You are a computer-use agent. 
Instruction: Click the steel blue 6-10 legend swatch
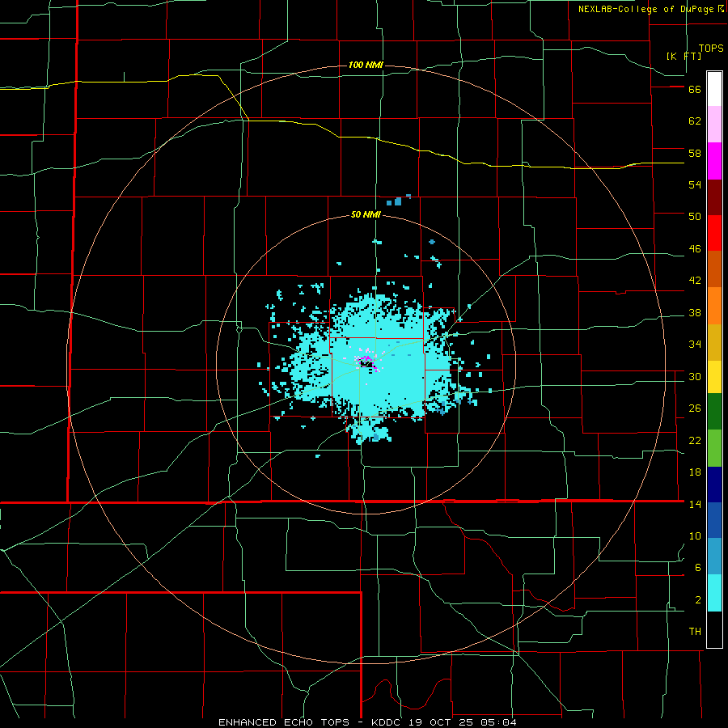714,557
